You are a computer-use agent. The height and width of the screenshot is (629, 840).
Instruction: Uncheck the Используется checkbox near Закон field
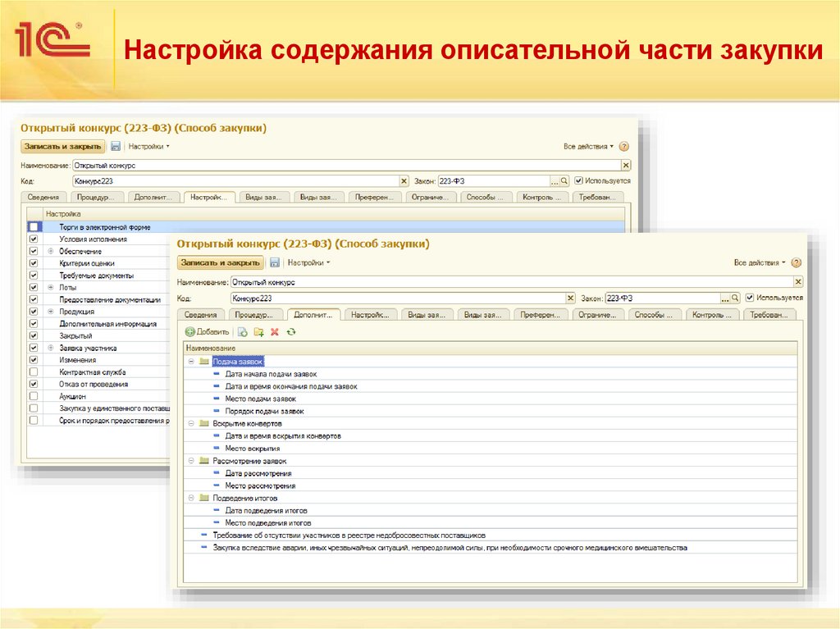pyautogui.click(x=749, y=299)
